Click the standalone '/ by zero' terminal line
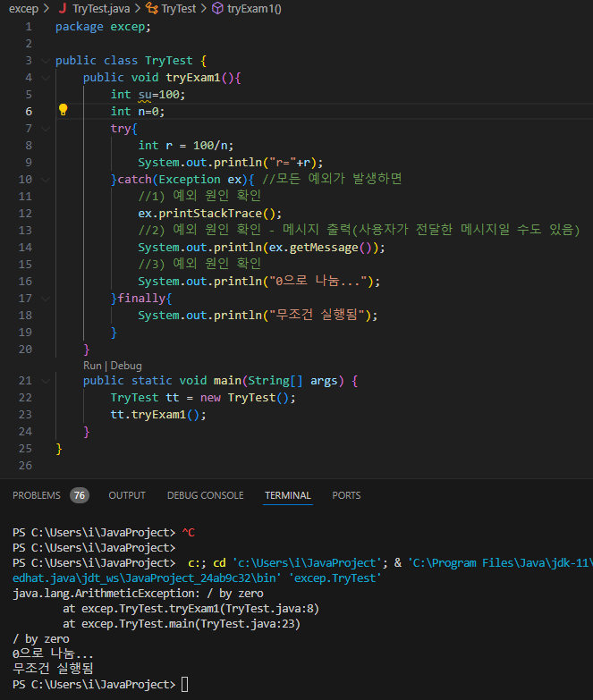 point(41,639)
